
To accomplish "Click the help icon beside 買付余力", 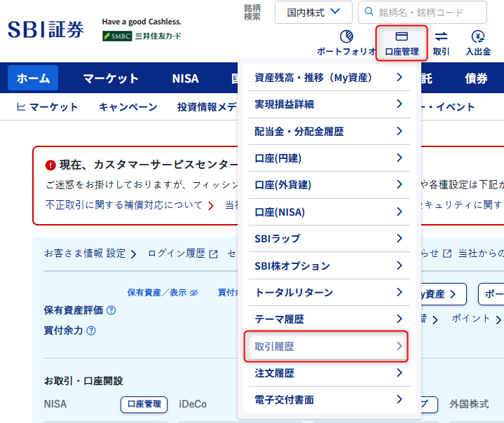I will pyautogui.click(x=91, y=331).
